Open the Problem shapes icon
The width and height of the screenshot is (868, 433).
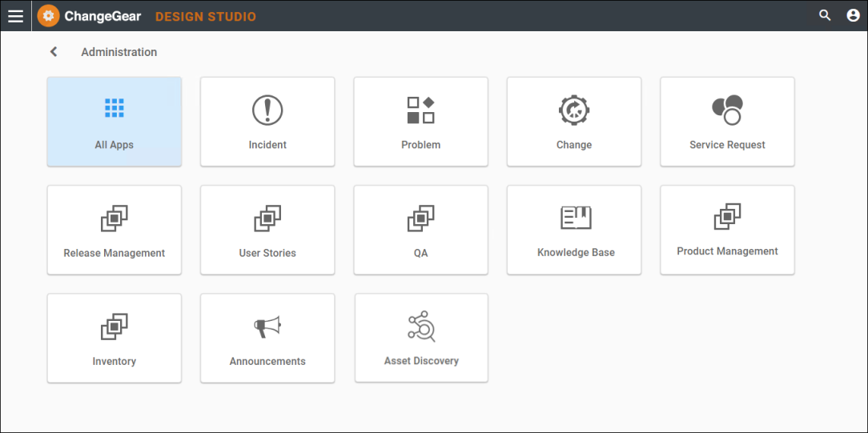(420, 110)
